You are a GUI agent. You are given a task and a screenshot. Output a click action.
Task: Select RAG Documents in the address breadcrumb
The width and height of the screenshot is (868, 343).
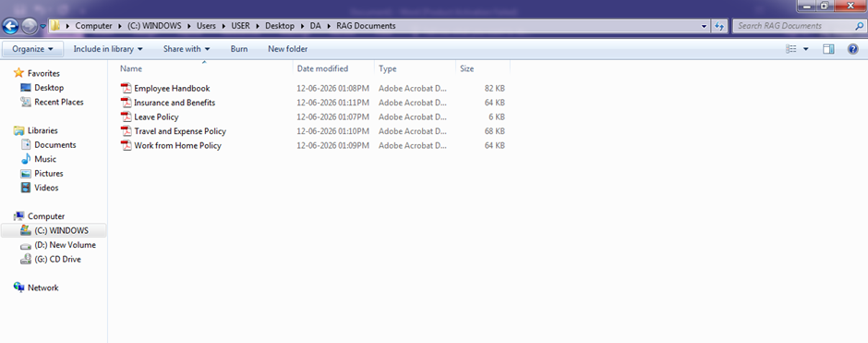click(x=366, y=26)
